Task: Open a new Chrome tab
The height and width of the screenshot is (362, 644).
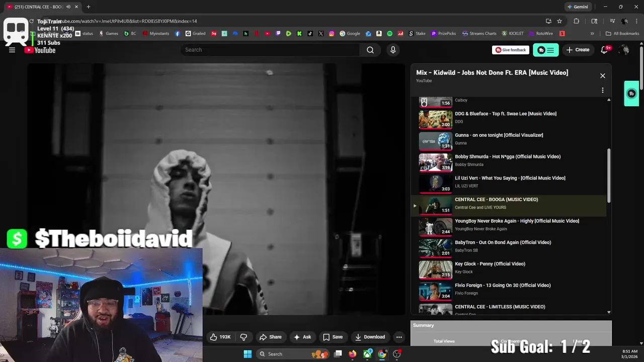Action: point(89,7)
